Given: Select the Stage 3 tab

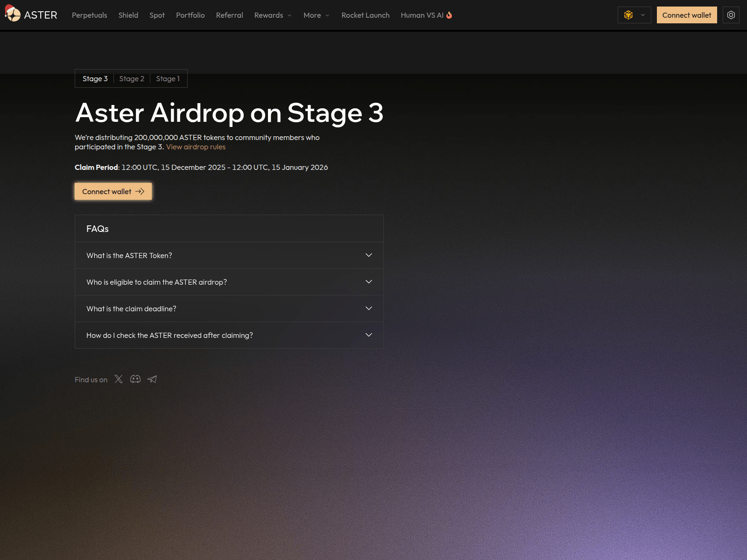Looking at the screenshot, I should point(95,78).
